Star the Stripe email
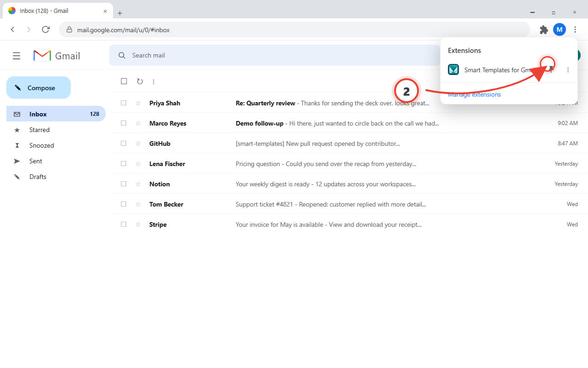 tap(138, 224)
